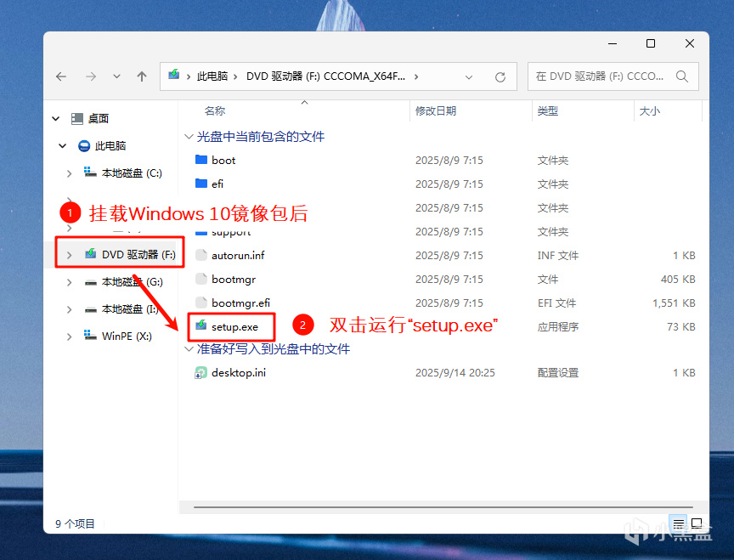Refresh the current folder view
734x560 pixels.
(x=500, y=77)
